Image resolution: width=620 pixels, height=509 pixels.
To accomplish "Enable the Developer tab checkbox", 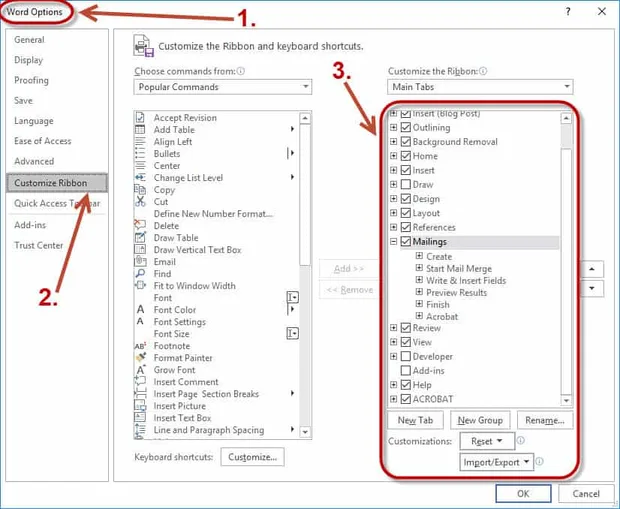I will click(406, 356).
